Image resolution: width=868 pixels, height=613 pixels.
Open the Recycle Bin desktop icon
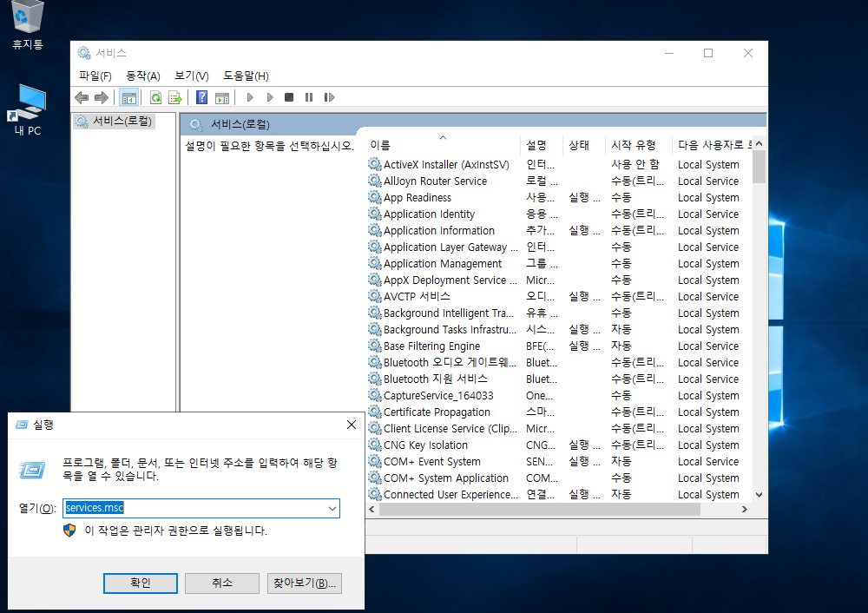pyautogui.click(x=27, y=25)
